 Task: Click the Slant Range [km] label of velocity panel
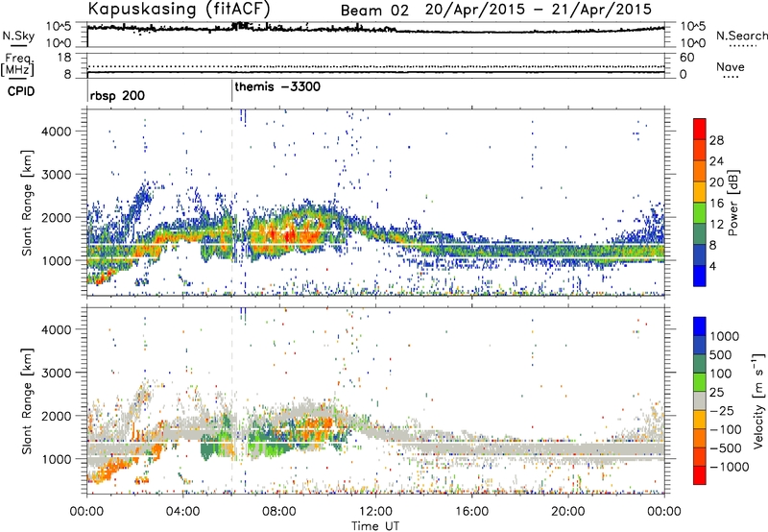coord(27,400)
